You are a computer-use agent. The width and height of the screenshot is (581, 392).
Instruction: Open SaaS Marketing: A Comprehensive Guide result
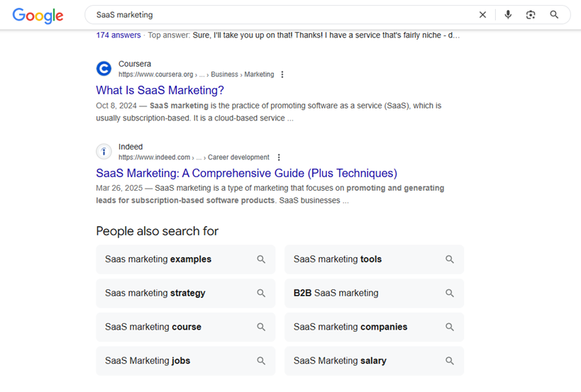click(246, 173)
